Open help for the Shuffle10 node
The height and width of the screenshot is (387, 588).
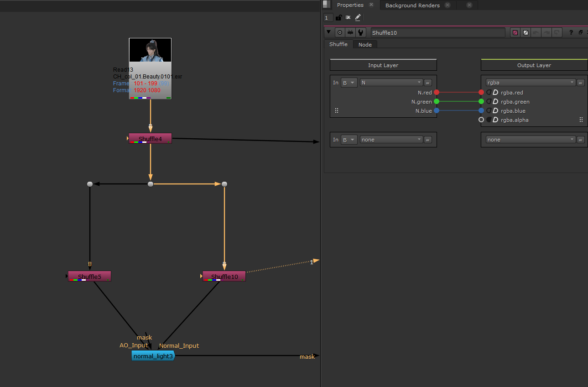tap(571, 32)
